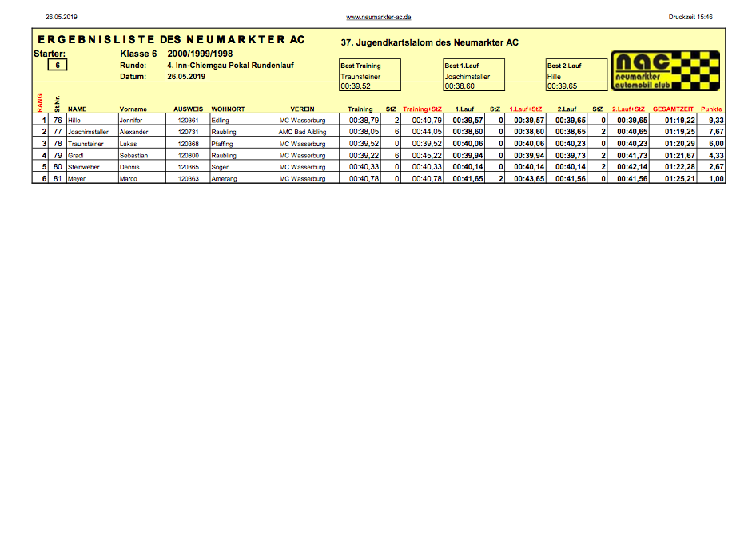Click start number 76

pos(58,121)
